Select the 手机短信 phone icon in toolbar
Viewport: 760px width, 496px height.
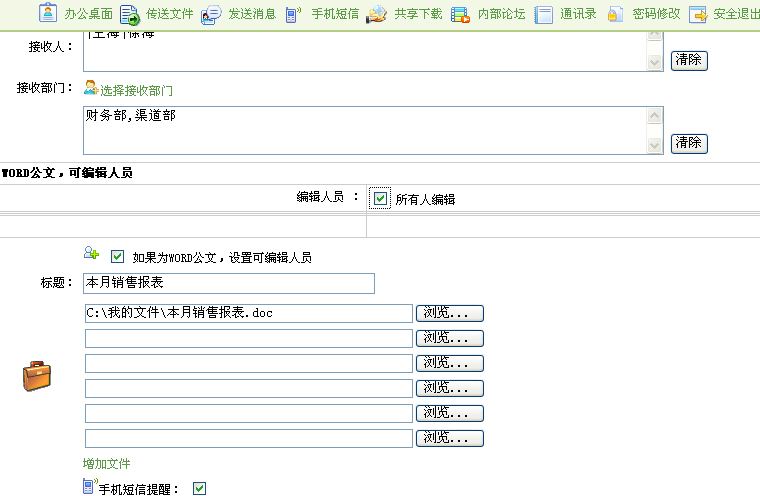tap(293, 15)
